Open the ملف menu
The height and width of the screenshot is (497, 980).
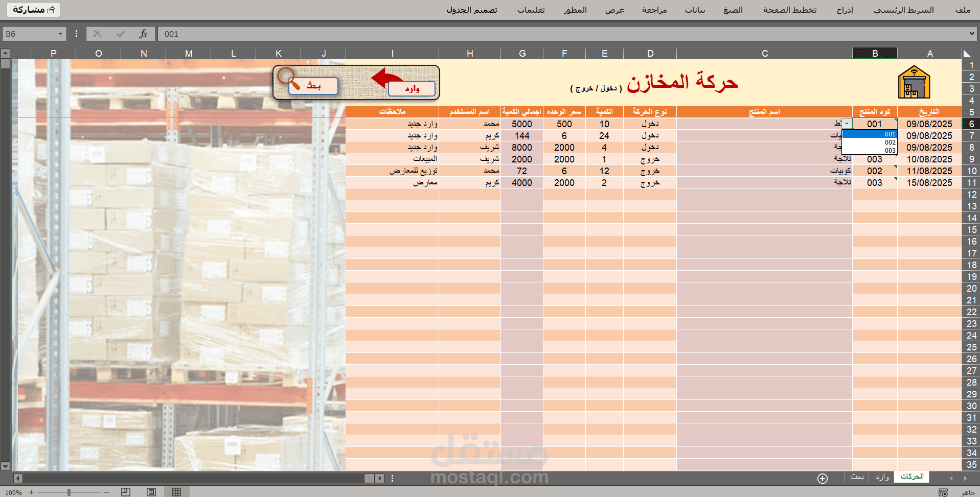tap(963, 10)
